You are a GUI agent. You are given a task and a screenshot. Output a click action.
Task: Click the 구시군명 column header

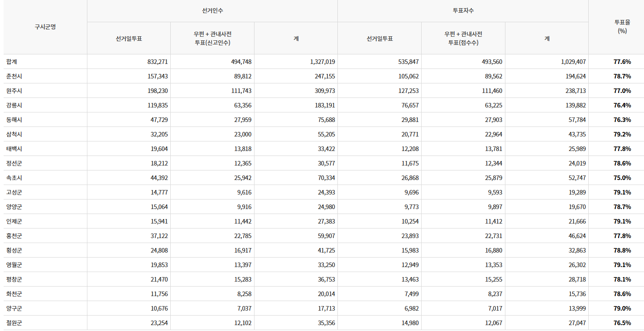tap(44, 27)
